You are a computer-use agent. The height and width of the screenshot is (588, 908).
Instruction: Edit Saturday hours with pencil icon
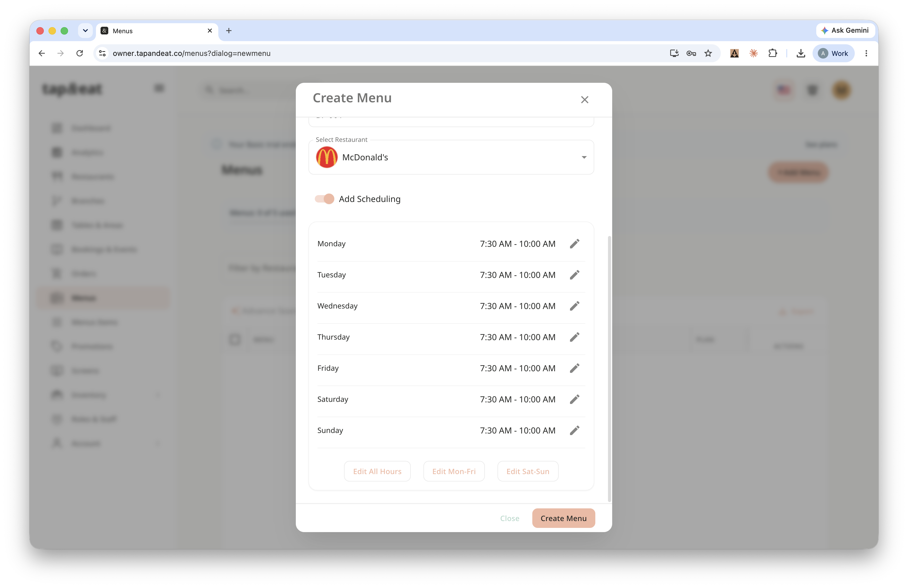coord(574,399)
